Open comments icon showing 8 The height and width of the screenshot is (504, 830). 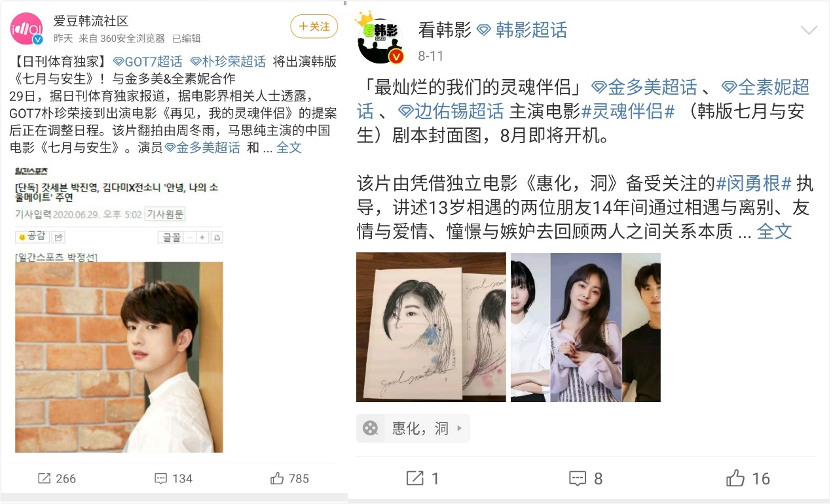click(x=577, y=479)
